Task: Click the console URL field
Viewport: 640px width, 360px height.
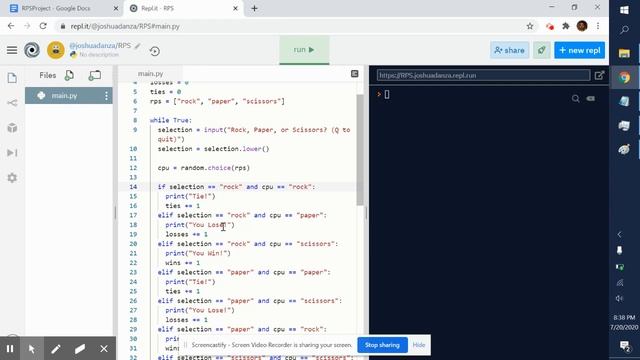Action: [x=483, y=75]
